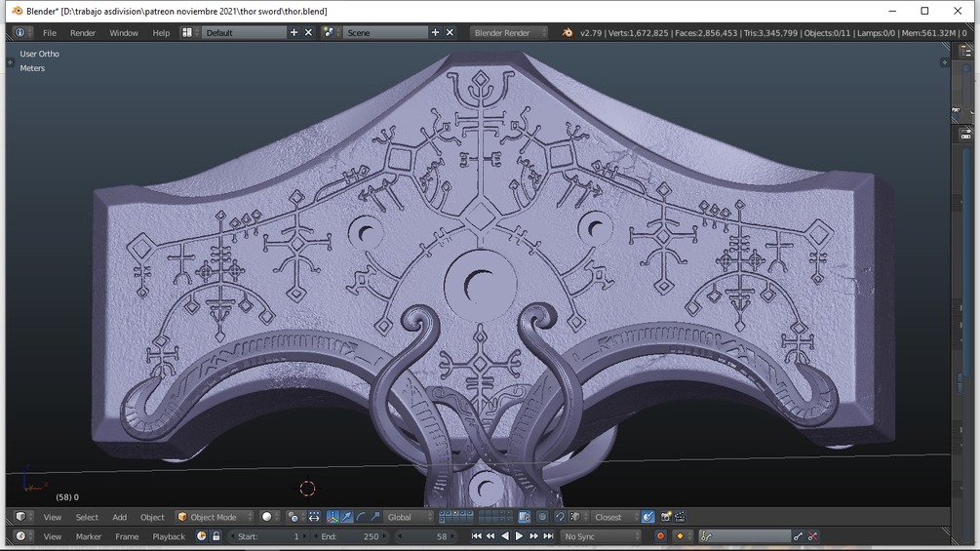Open the screen layout browser icon

(x=189, y=32)
